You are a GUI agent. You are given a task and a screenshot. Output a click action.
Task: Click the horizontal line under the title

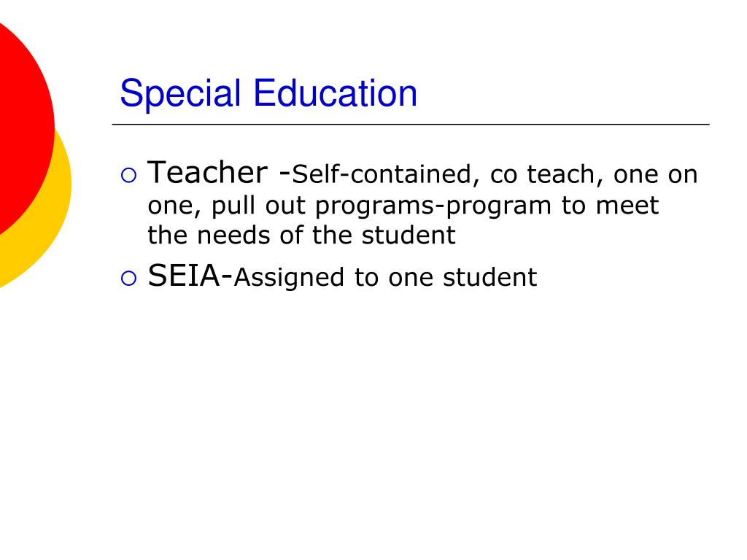(411, 124)
